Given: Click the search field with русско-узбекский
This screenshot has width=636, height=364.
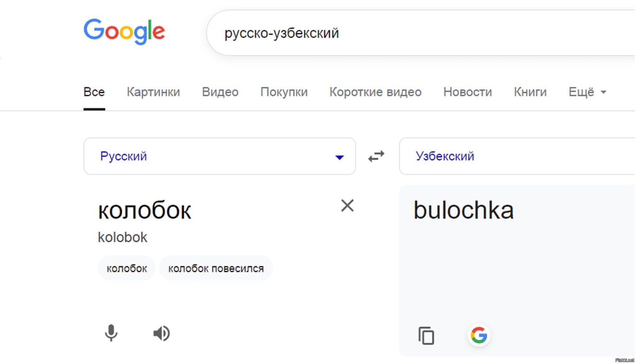Looking at the screenshot, I should pos(421,33).
